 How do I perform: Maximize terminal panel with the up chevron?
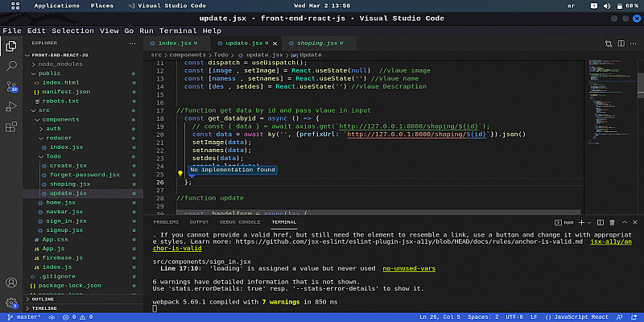coord(625,221)
